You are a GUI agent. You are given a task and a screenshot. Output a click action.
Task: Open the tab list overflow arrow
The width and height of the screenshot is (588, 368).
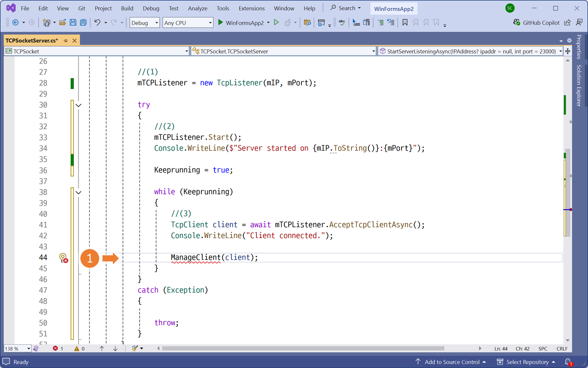tap(561, 41)
